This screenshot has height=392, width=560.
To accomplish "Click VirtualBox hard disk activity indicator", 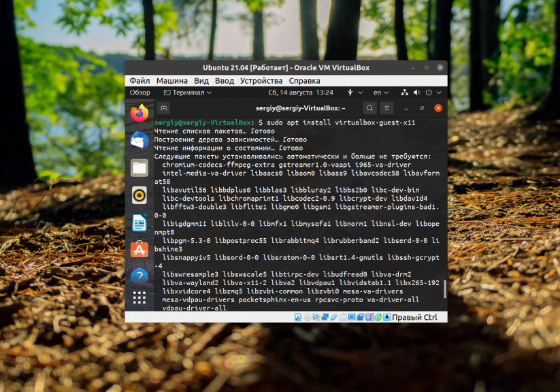I will pyautogui.click(x=298, y=317).
